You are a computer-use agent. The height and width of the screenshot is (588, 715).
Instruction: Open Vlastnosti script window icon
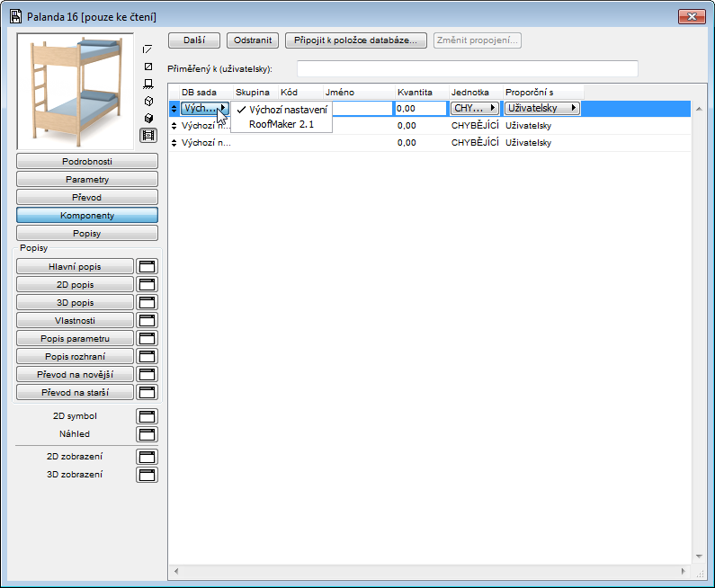pyautogui.click(x=147, y=320)
